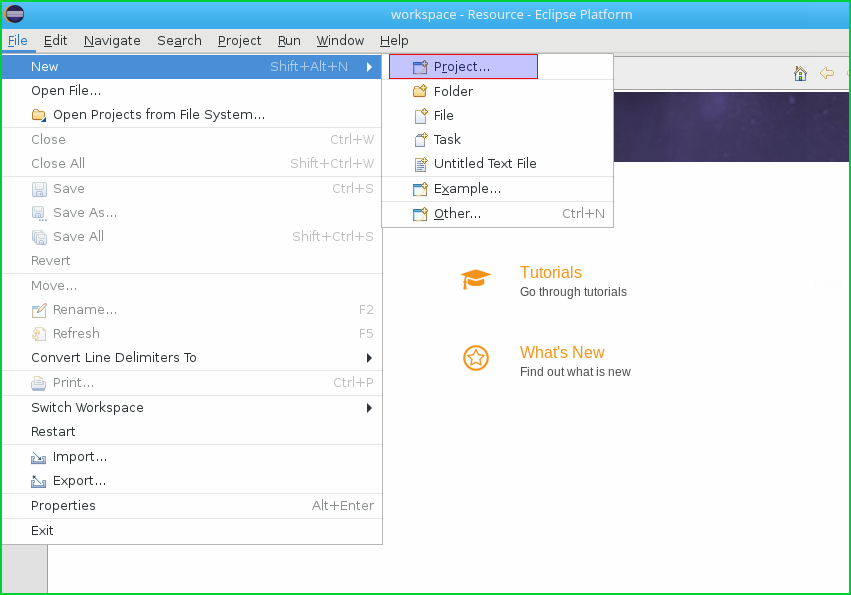Click the Refresh icon in File menu
The width and height of the screenshot is (851, 595).
pyautogui.click(x=39, y=334)
